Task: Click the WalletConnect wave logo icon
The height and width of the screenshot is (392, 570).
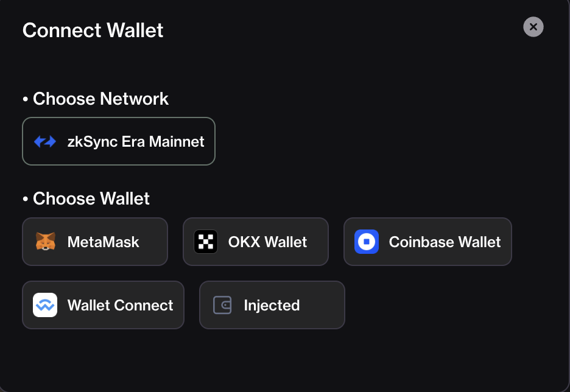Action: [45, 305]
